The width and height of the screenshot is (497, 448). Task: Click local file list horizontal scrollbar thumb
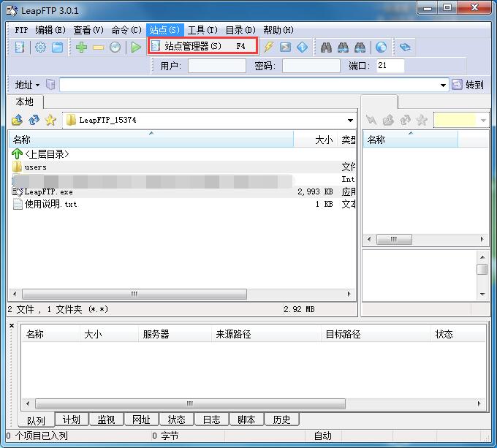(134, 294)
